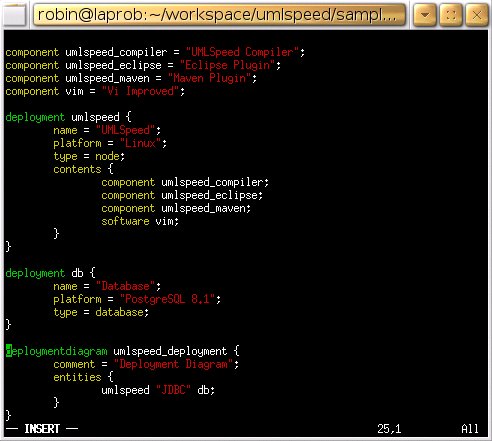Click the "Eclipse Plugin" string literal
This screenshot has width=492, height=441.
227,65
